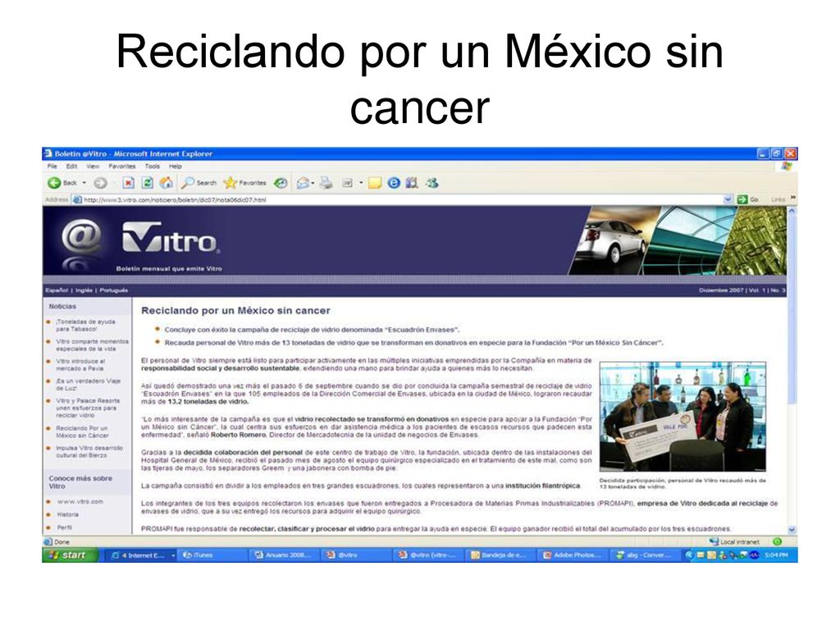Click the yellow note icon in toolbar
Screen dimensions: 840x630
[x=375, y=183]
